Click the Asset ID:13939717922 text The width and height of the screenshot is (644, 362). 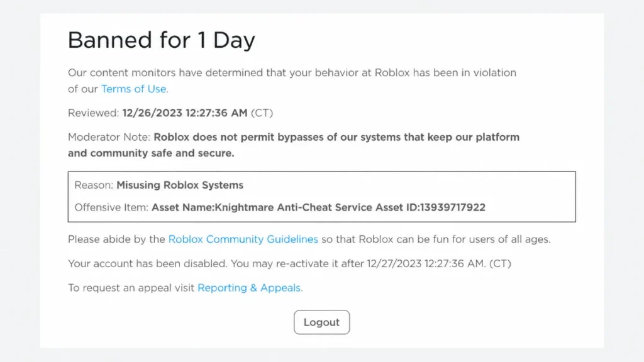point(430,207)
